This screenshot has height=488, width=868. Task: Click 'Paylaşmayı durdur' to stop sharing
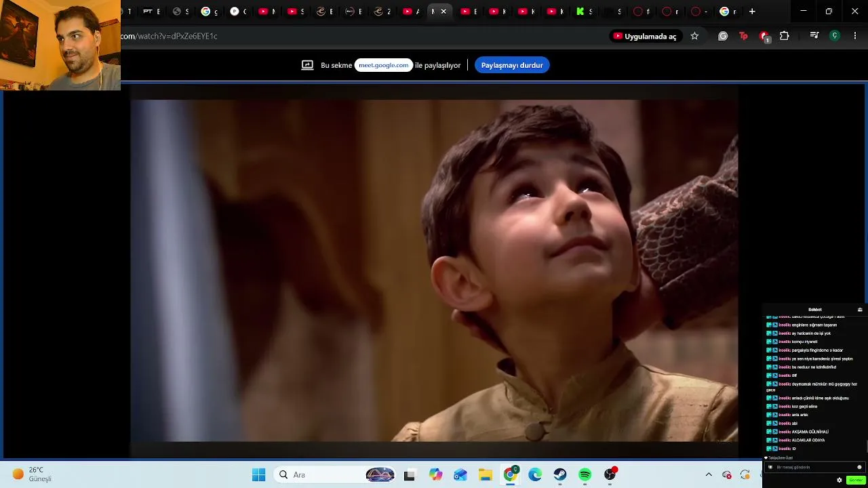coord(512,65)
